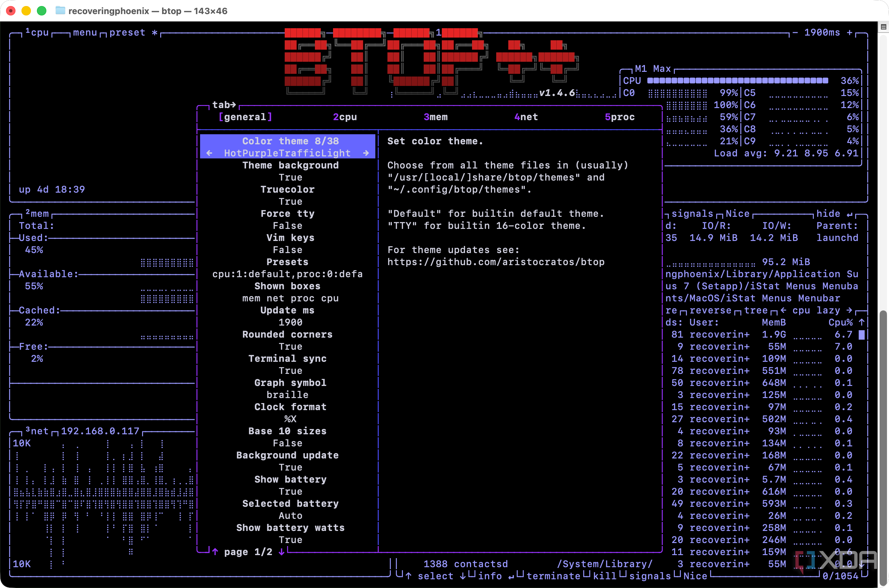Click the terminal window proxy folder icon

click(60, 10)
